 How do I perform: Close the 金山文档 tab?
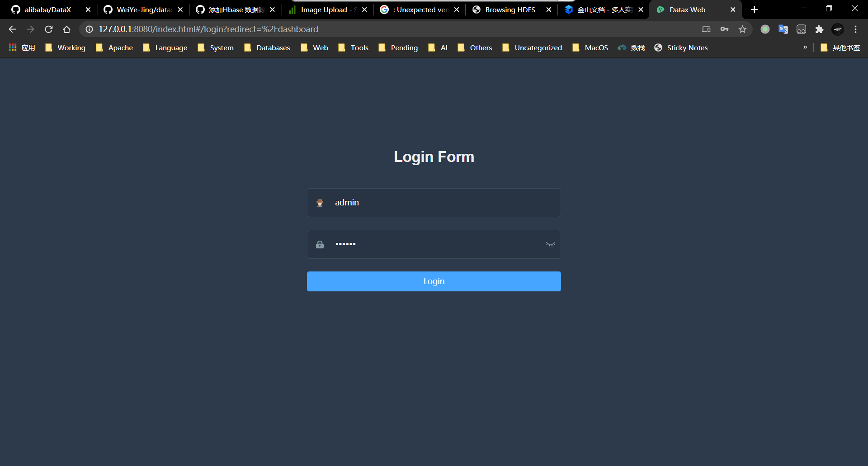[641, 10]
